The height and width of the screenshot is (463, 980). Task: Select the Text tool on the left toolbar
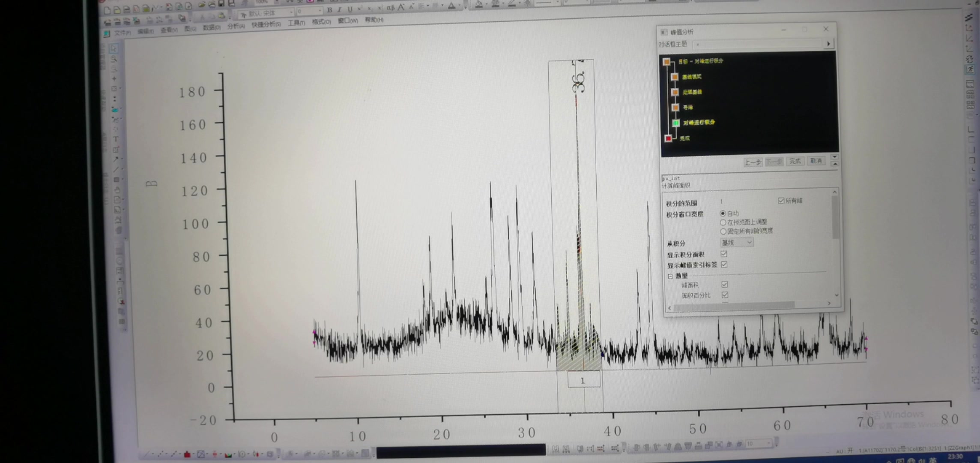pyautogui.click(x=115, y=138)
